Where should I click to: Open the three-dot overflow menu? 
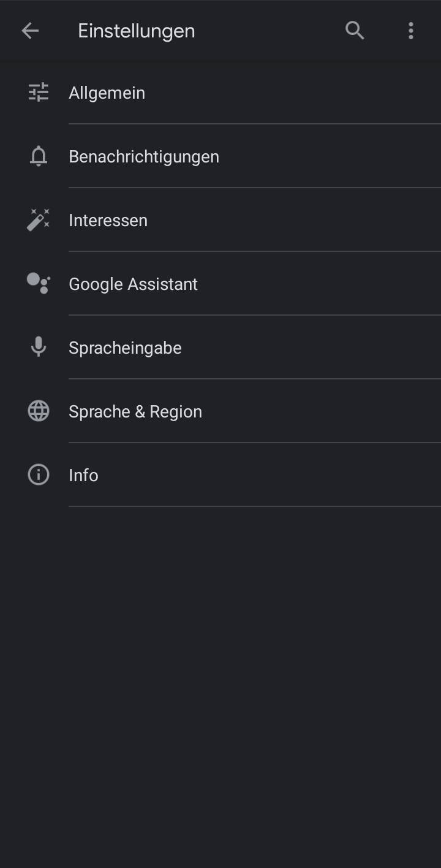point(411,31)
